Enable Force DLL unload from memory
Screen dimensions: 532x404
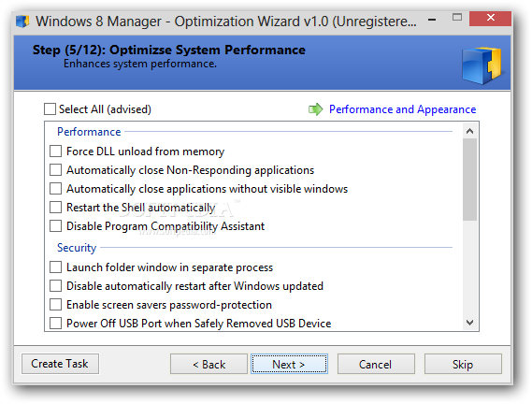(x=56, y=151)
